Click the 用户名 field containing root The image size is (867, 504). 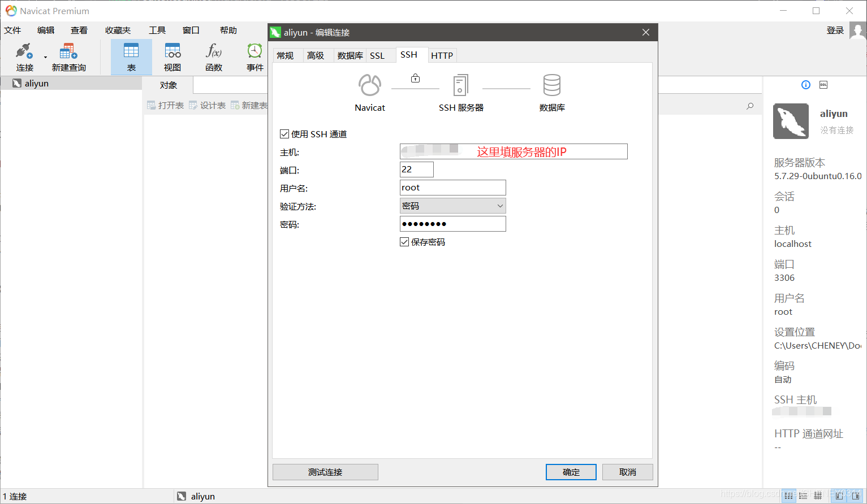(453, 188)
